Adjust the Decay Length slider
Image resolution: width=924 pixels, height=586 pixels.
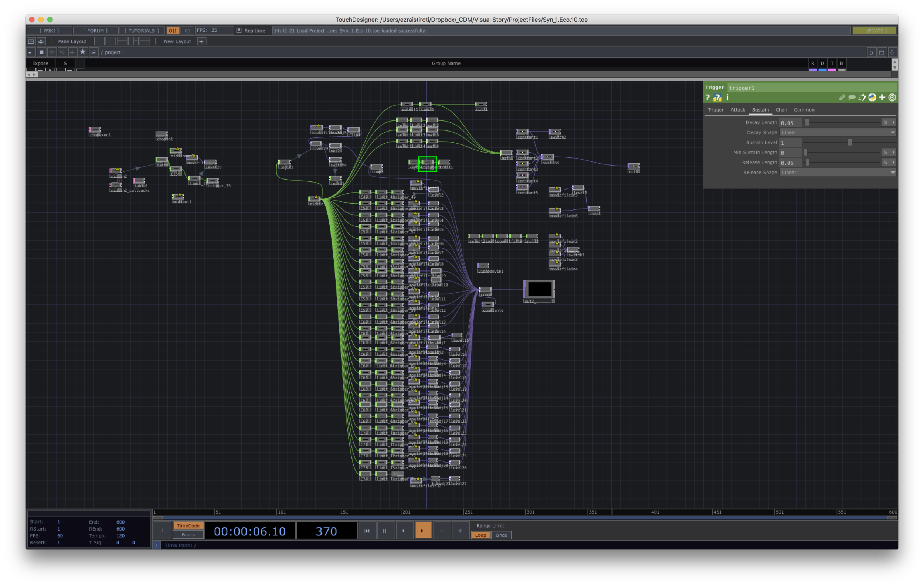[x=842, y=123]
